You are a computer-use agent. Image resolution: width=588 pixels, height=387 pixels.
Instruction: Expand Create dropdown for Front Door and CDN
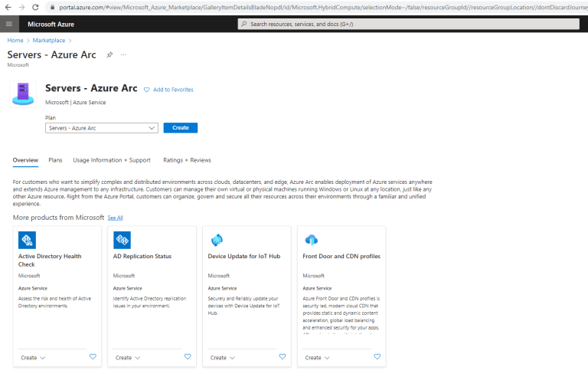(317, 358)
